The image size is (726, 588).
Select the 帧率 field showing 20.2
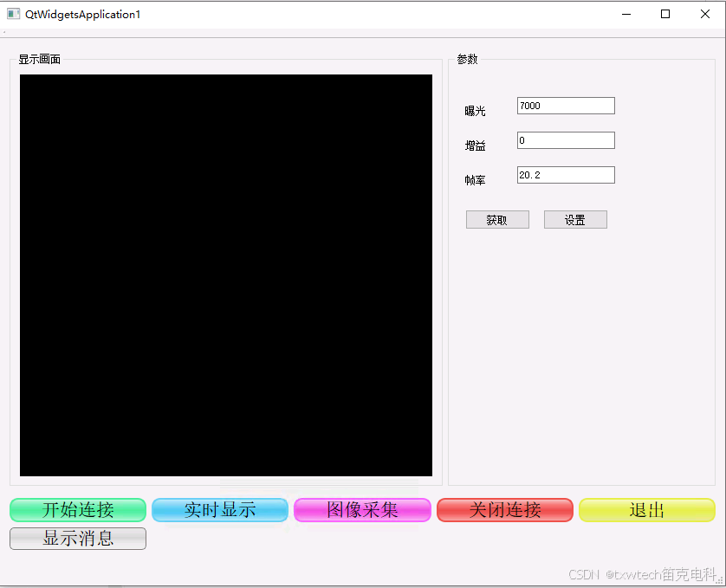pos(566,175)
